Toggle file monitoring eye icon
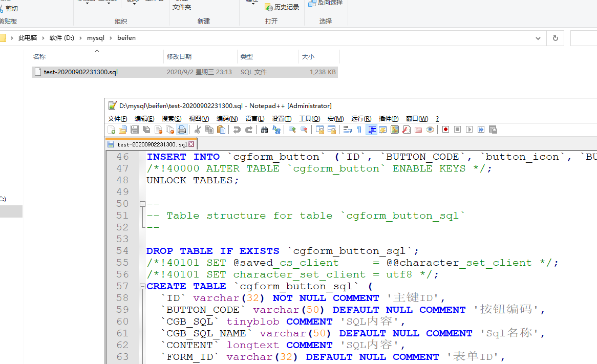 (430, 130)
